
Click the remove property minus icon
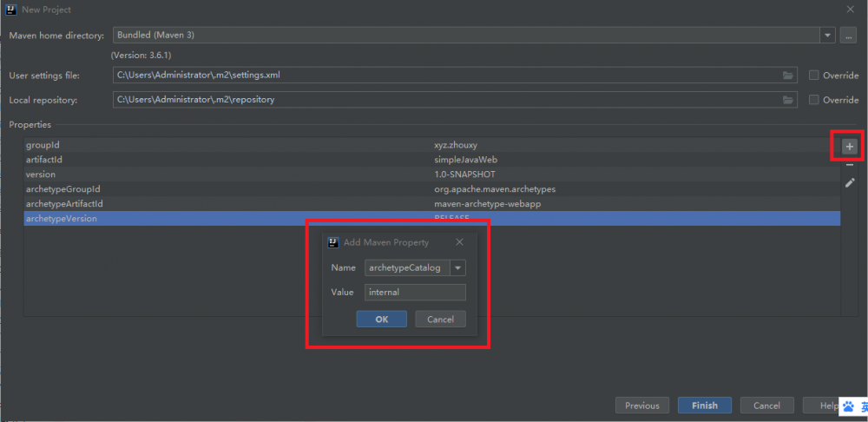pyautogui.click(x=850, y=165)
